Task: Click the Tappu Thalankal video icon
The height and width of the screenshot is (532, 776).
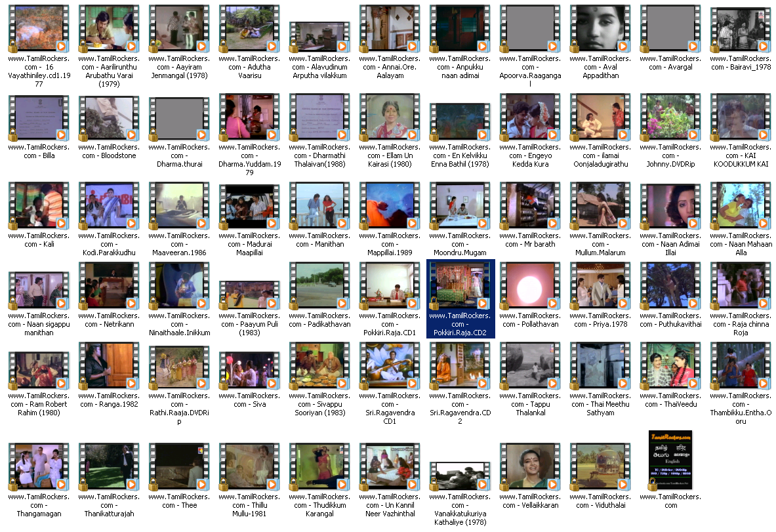Action: 531,366
